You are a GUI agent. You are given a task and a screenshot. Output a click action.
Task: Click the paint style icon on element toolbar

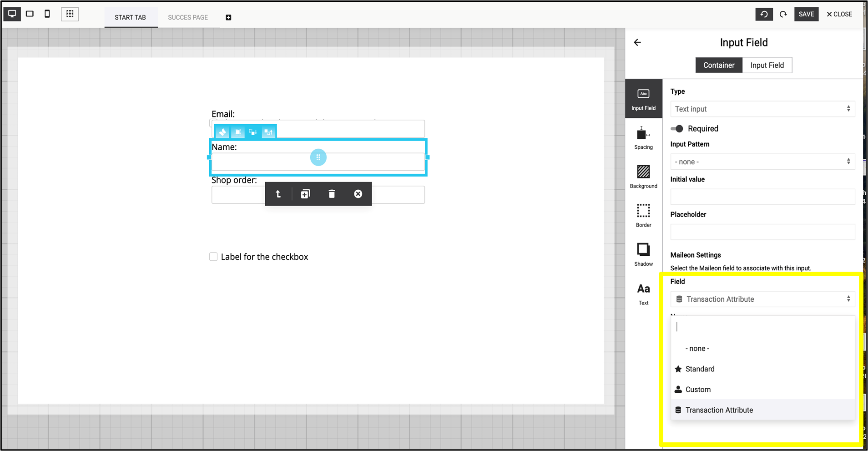coord(222,132)
